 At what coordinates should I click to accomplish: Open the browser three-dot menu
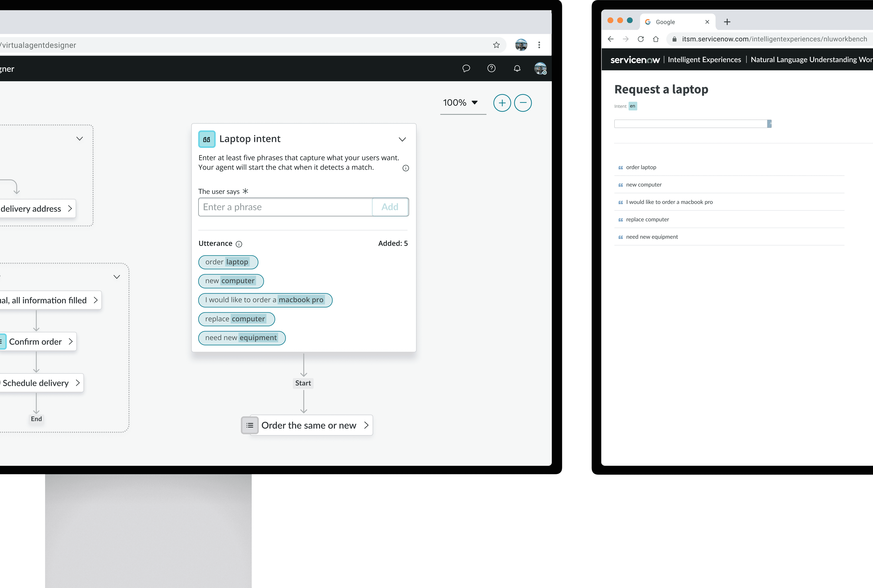point(539,45)
